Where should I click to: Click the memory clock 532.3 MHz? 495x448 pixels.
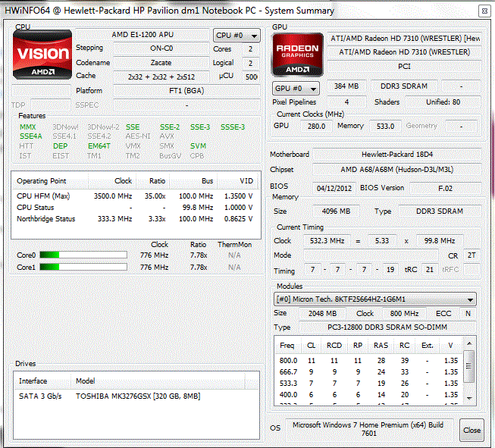327,241
